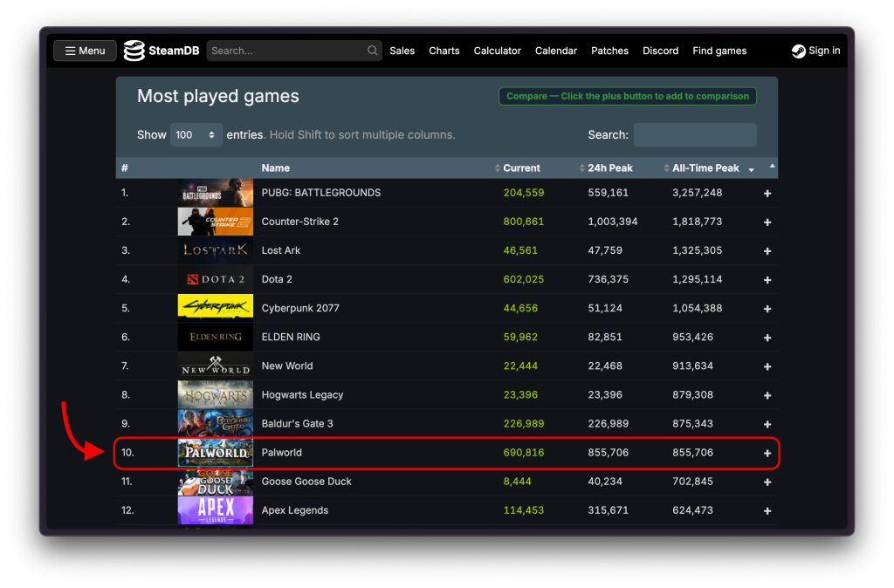Sort table by Current players column

coord(521,168)
